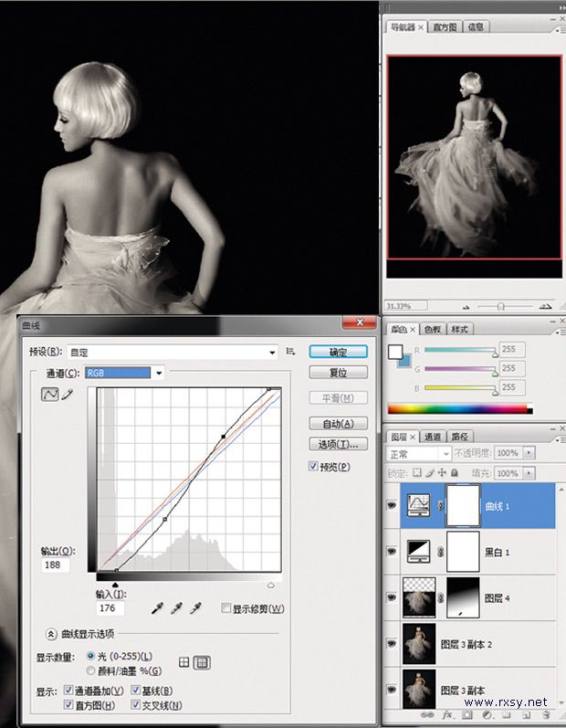
Task: Hide the 曲线 1 layer eye
Action: tap(392, 505)
